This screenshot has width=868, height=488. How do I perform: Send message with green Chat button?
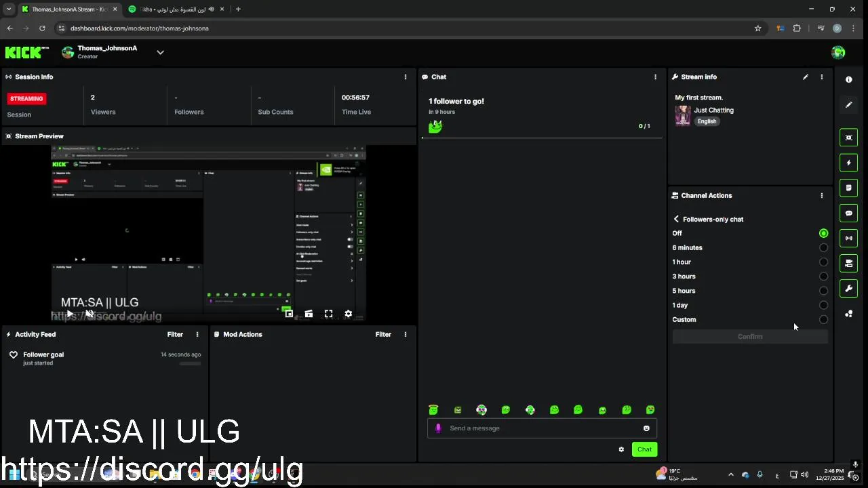[644, 449]
